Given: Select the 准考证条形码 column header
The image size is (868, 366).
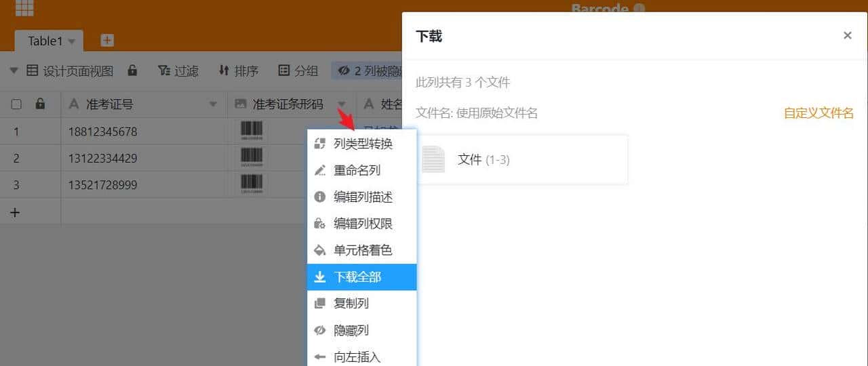Looking at the screenshot, I should 292,104.
